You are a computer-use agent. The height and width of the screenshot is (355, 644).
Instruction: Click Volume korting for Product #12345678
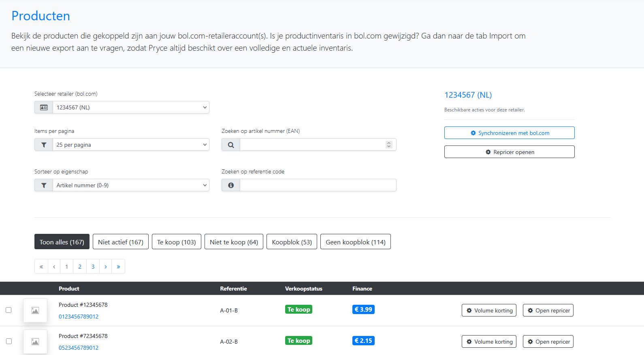[x=489, y=310]
